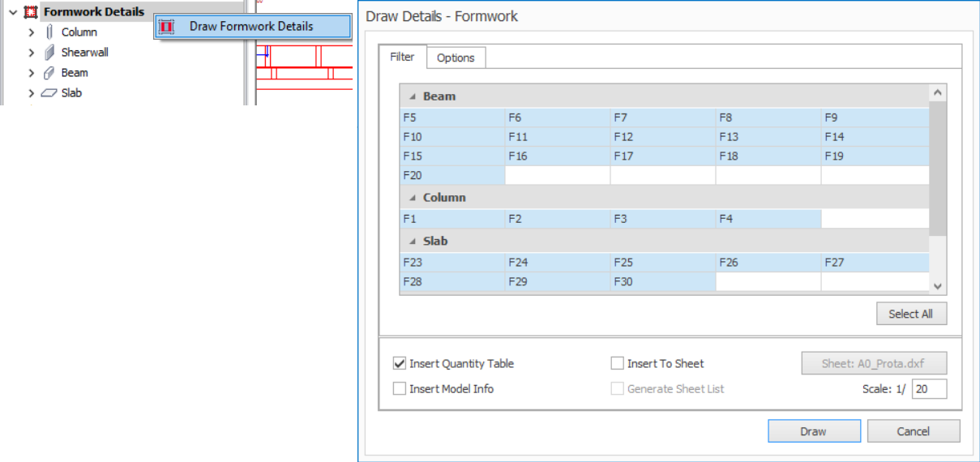
Task: Click the Formwork Details tree icon
Action: pos(31,12)
